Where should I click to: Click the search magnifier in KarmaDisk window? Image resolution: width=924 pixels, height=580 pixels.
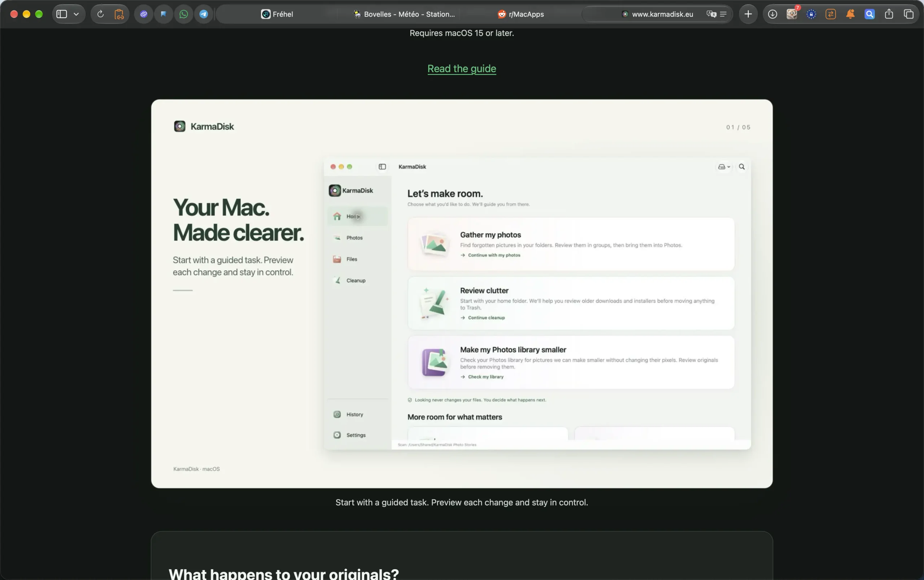point(742,166)
